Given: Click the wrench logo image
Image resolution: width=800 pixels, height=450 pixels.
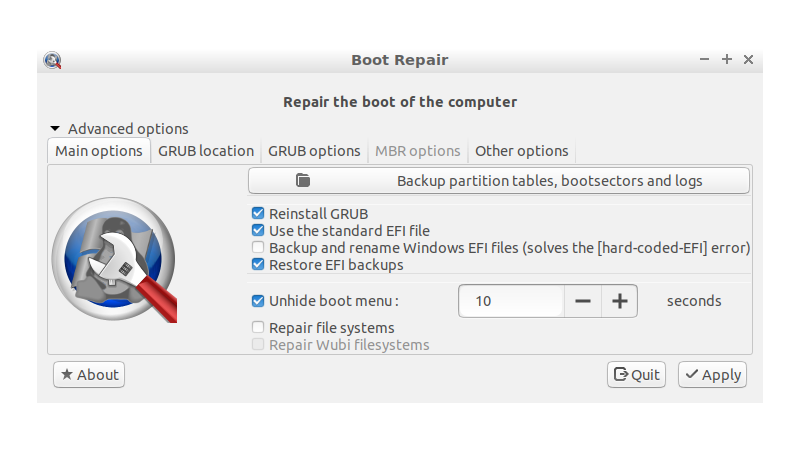Looking at the screenshot, I should pyautogui.click(x=113, y=259).
